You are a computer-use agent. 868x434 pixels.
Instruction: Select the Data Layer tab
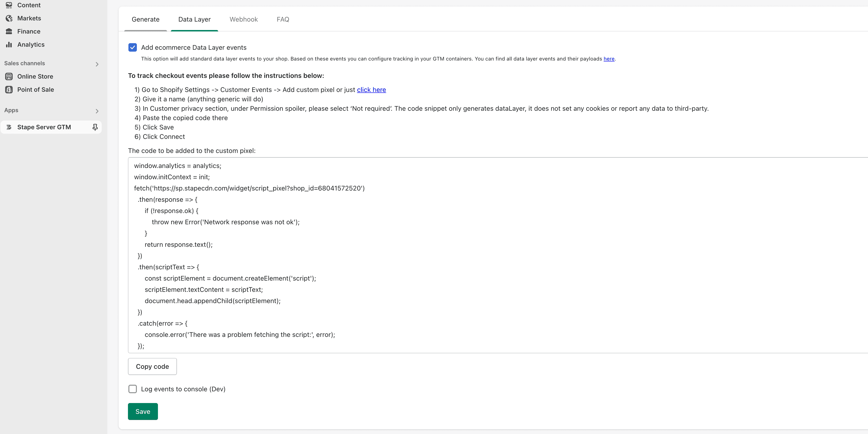(x=195, y=19)
